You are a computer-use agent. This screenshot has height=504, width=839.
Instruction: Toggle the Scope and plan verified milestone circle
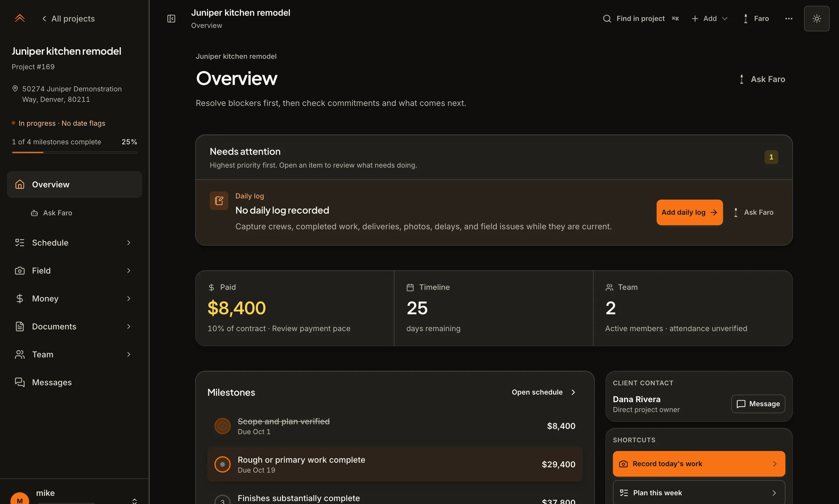coord(222,426)
